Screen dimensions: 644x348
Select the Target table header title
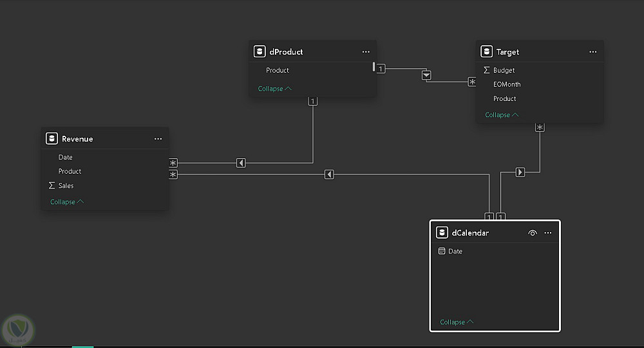click(x=507, y=51)
